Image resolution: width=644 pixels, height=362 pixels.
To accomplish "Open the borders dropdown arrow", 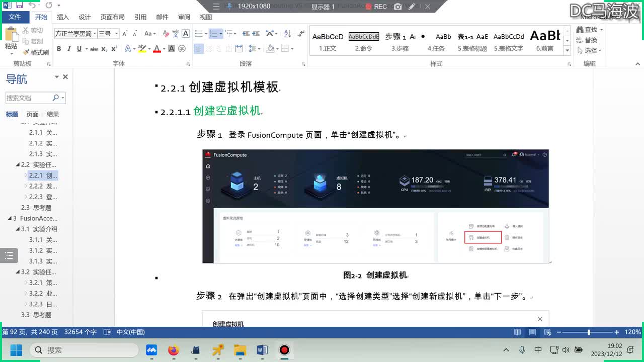I will [x=292, y=49].
